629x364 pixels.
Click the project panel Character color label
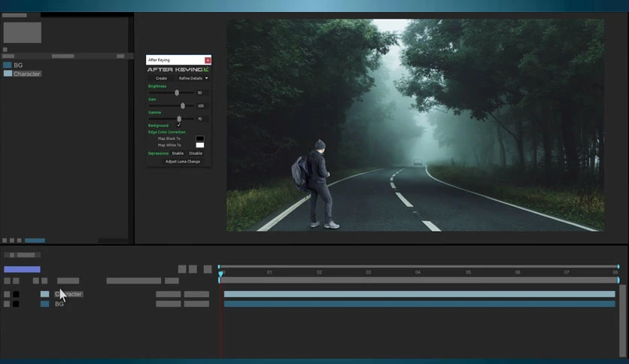pos(8,74)
